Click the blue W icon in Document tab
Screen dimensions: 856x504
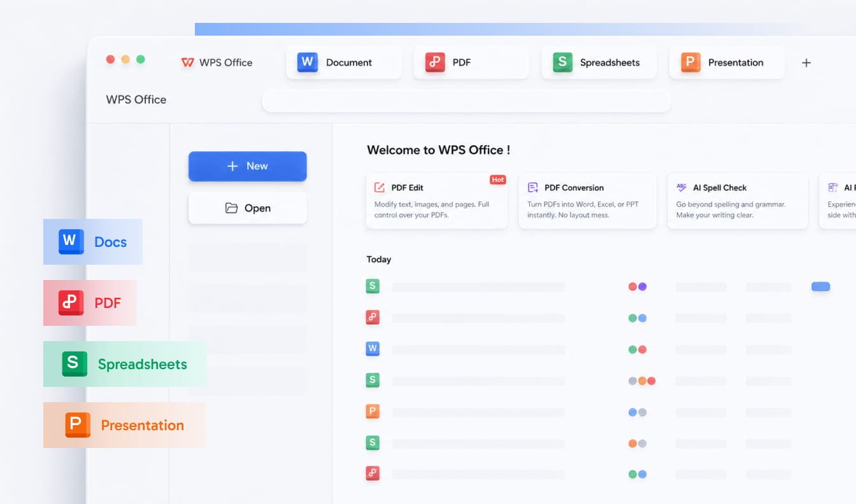pos(307,62)
